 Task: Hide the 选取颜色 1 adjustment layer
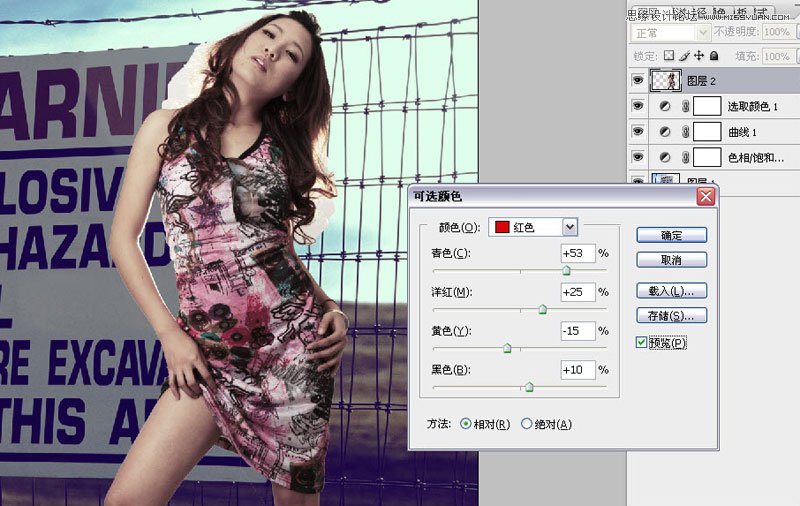coord(638,106)
